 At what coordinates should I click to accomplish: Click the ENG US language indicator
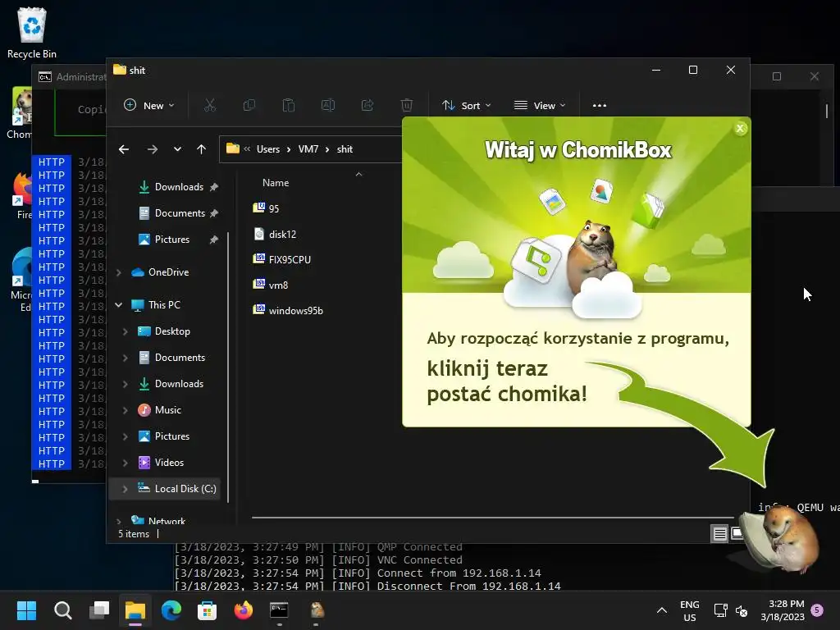click(x=689, y=610)
